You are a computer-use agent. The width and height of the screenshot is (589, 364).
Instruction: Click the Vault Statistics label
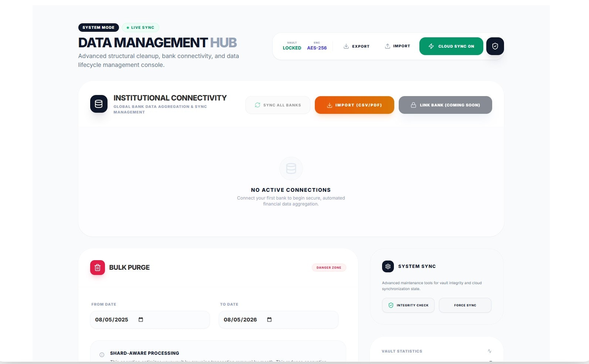pos(402,351)
